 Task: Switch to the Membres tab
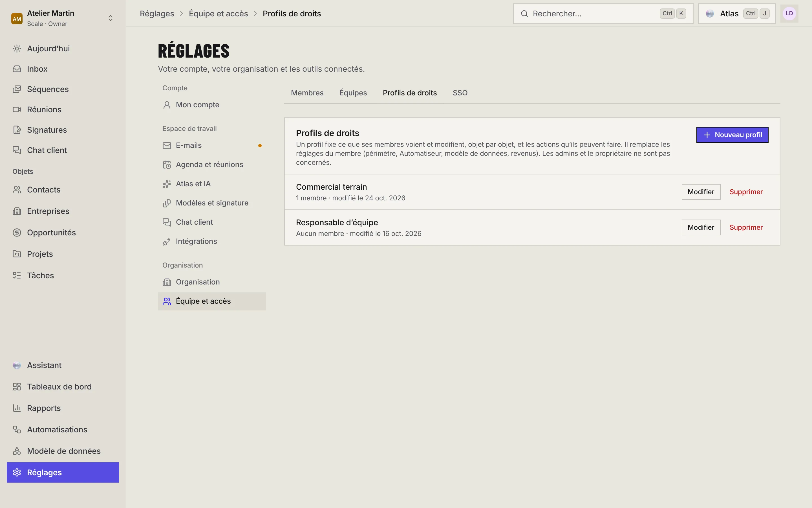[307, 93]
